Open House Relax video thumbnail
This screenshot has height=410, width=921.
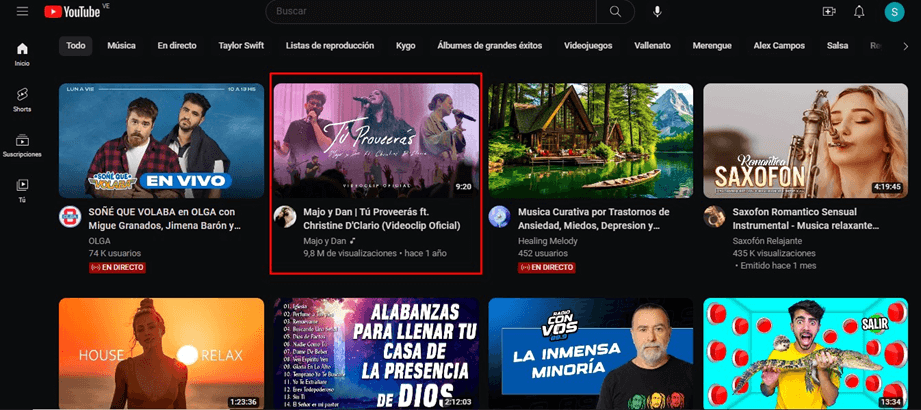[x=162, y=354]
